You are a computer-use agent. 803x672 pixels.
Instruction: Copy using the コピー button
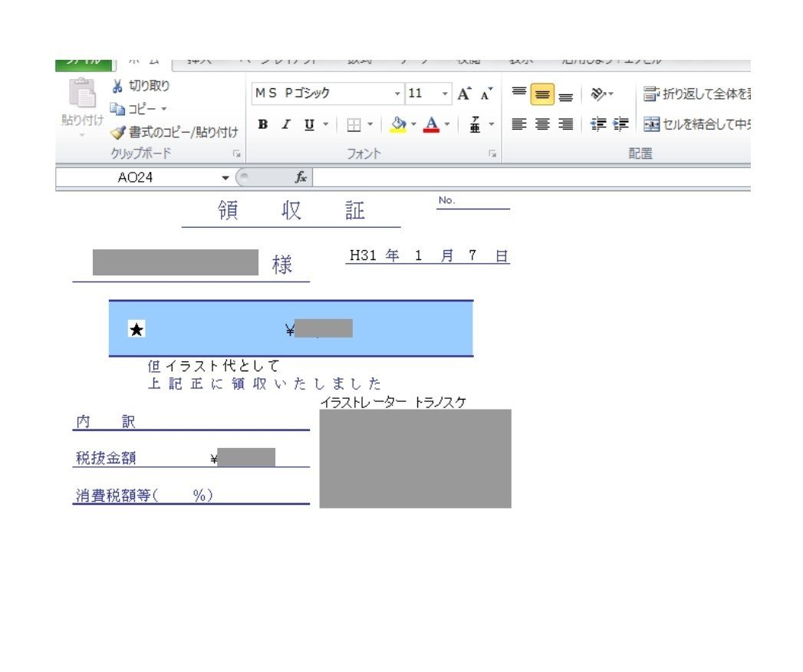click(x=133, y=109)
